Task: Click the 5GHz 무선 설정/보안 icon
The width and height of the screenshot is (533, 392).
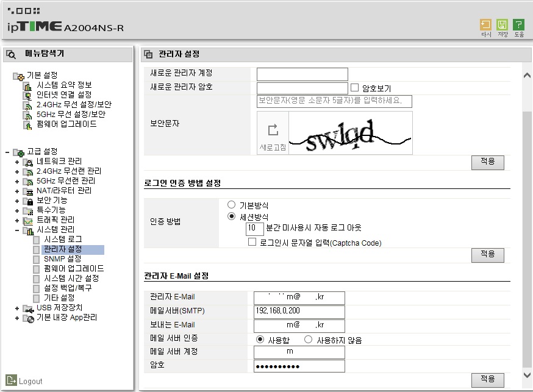Action: pyautogui.click(x=27, y=115)
